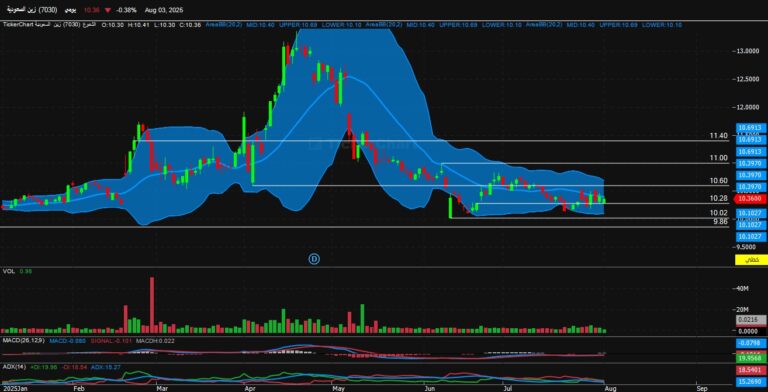Open the يومي interval selector
Viewport: 768px width, 392px height.
pyautogui.click(x=71, y=10)
